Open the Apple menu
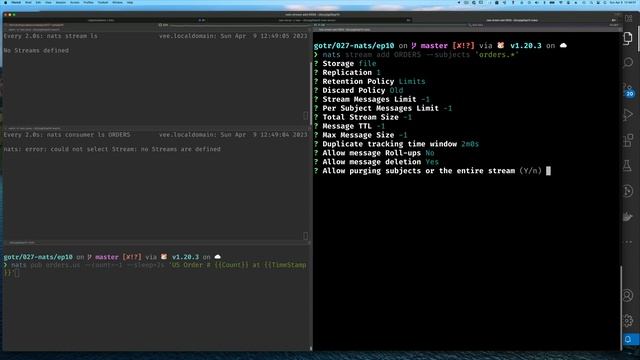The width and height of the screenshot is (640, 360). click(6, 2)
